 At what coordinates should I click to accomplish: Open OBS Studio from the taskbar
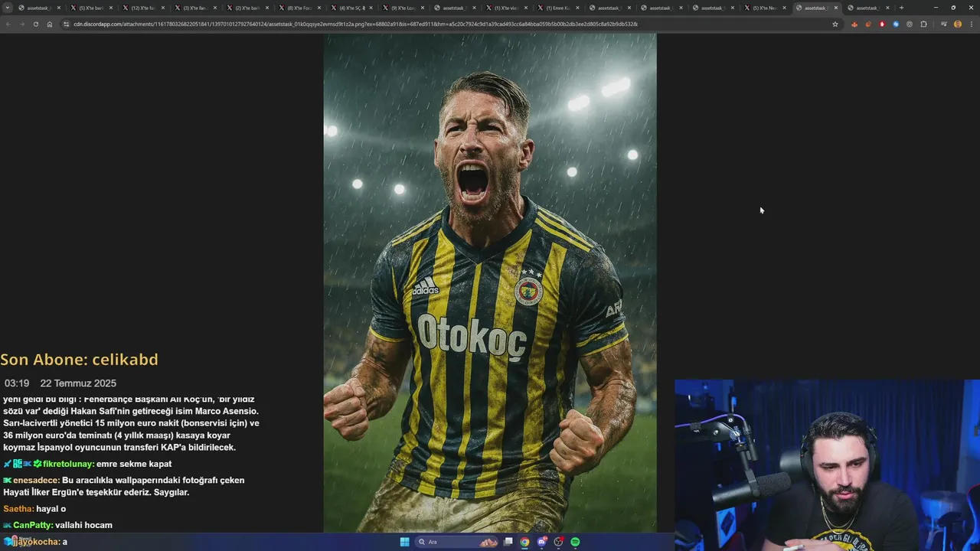[559, 542]
